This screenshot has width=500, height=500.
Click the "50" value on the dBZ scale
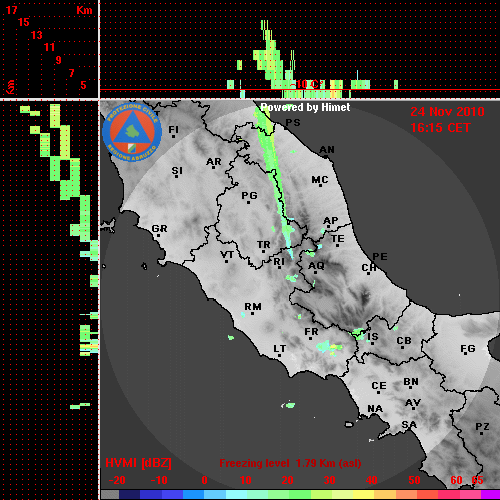(x=414, y=480)
